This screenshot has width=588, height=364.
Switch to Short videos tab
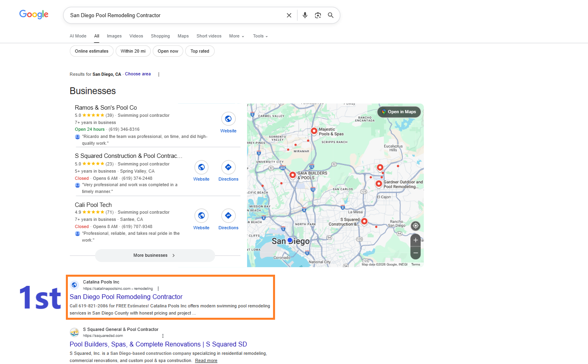(x=209, y=36)
